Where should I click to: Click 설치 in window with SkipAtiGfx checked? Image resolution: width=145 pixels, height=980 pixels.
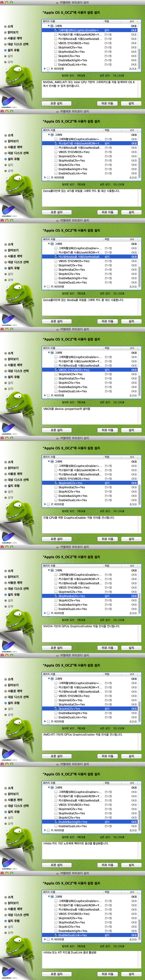pyautogui.click(x=131, y=756)
